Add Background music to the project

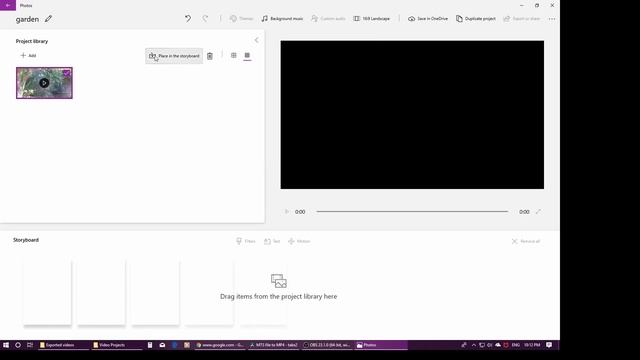(x=282, y=18)
